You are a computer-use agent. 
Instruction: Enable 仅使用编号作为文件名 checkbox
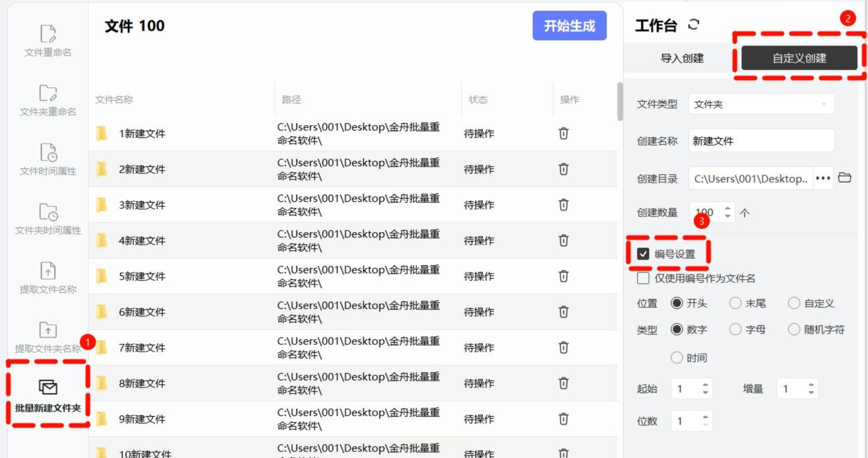(x=643, y=278)
